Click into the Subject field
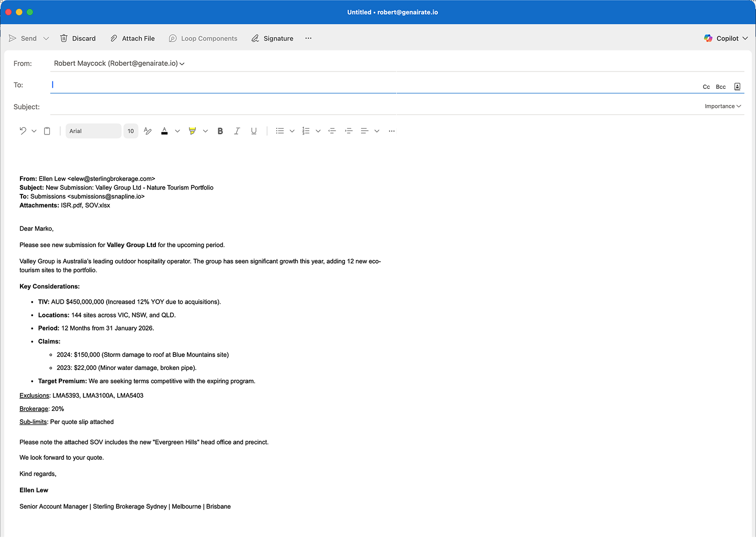756x538 pixels. (373, 107)
